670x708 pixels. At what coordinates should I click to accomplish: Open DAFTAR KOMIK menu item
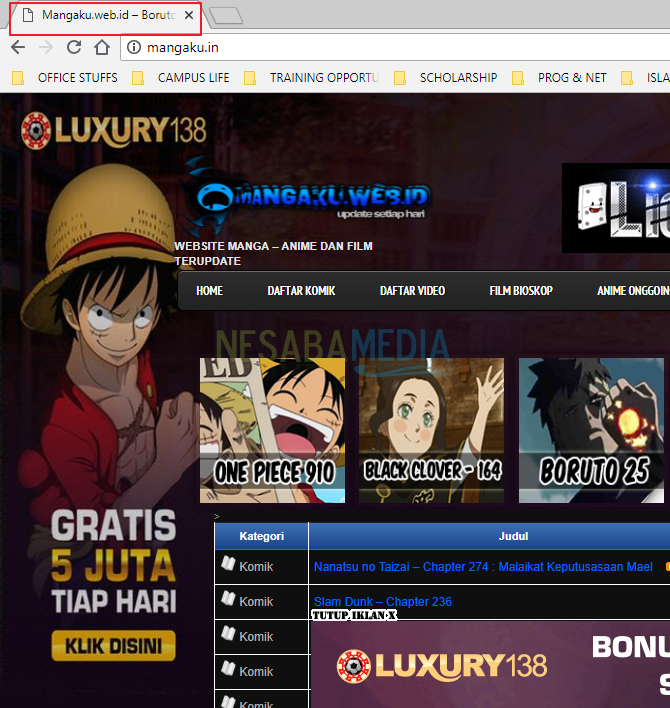click(301, 291)
